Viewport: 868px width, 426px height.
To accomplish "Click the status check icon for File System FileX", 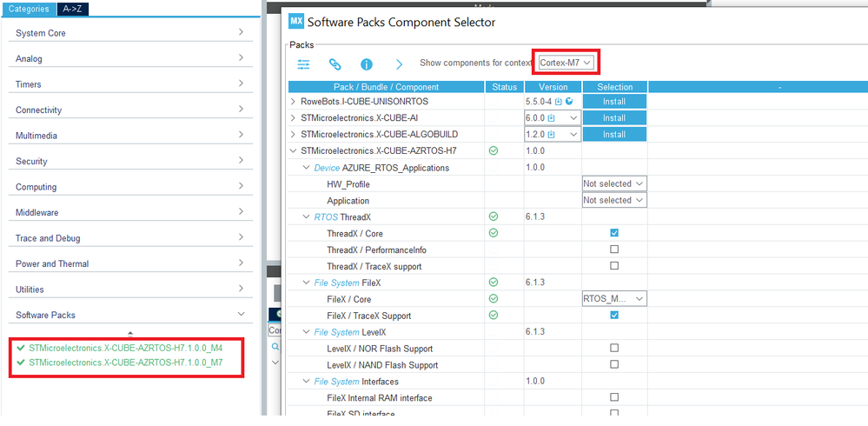I will click(x=494, y=283).
